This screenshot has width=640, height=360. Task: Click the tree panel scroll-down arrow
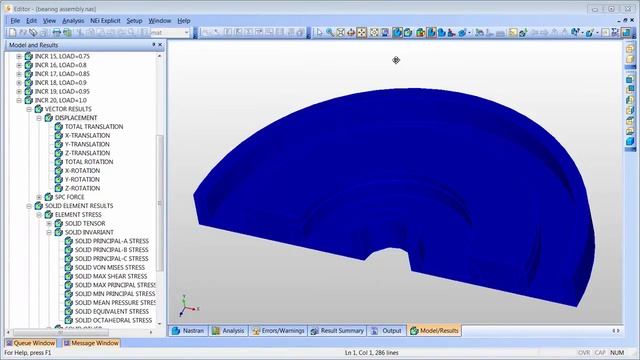coord(160,323)
